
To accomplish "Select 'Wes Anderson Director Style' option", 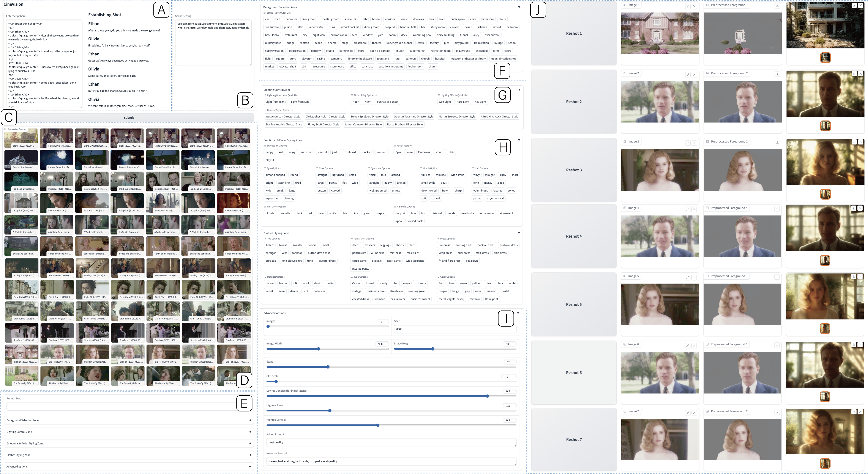I will tap(283, 116).
